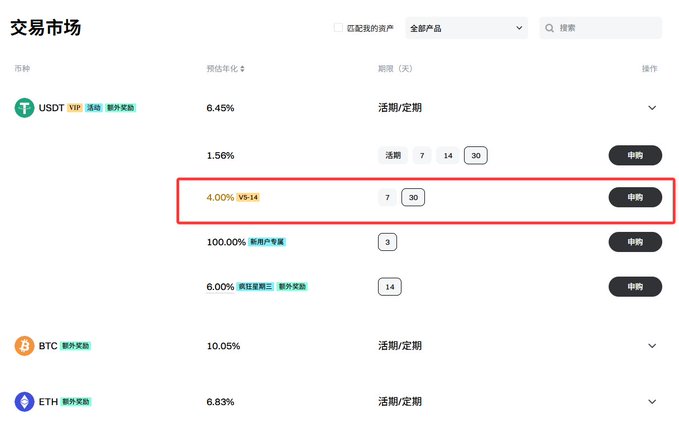Image resolution: width=679 pixels, height=423 pixels.
Task: Click the 额外奖励 tag beside 6.00%
Action: click(x=292, y=287)
